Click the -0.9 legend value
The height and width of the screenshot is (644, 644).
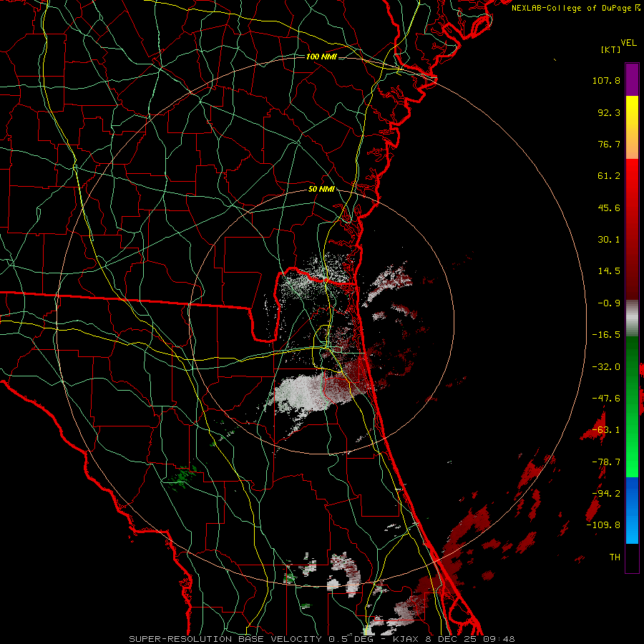click(x=609, y=303)
